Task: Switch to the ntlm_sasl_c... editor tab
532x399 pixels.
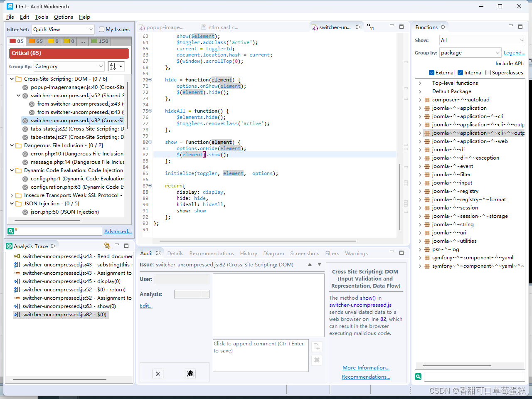Action: pos(220,27)
